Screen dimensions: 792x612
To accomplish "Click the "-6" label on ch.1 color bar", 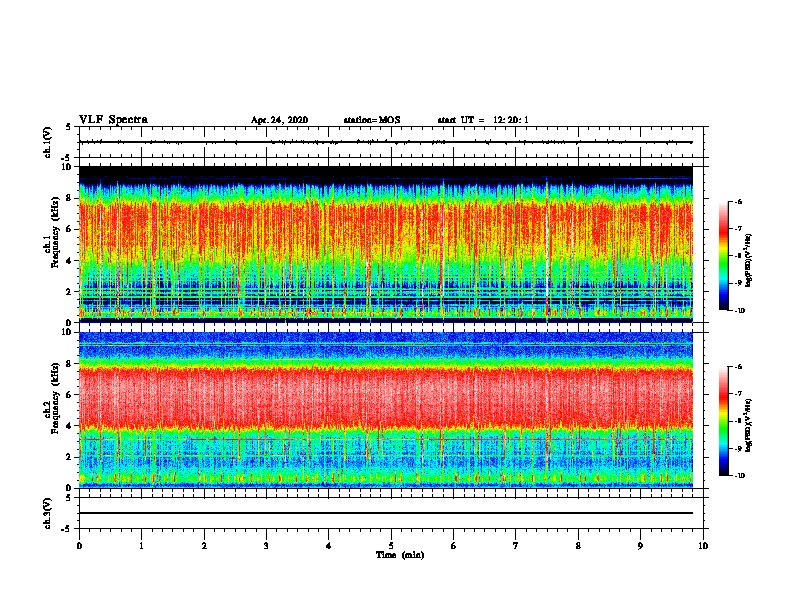I will (x=738, y=202).
